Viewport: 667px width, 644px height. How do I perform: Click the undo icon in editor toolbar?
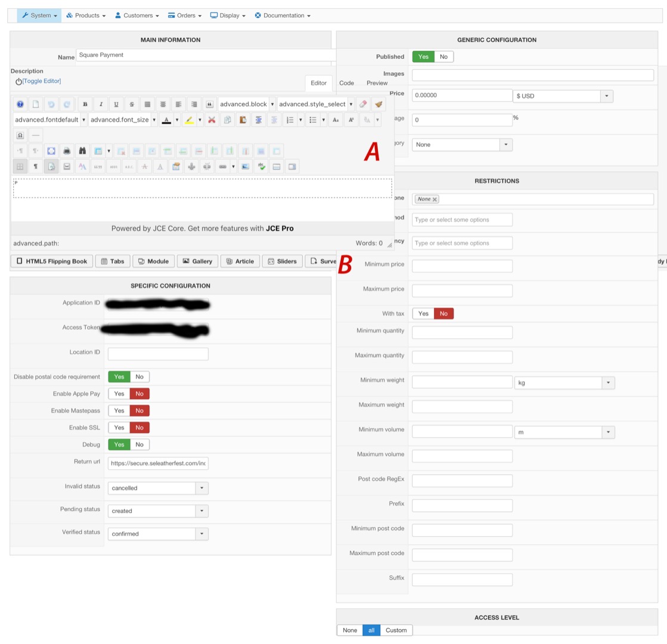(x=51, y=104)
